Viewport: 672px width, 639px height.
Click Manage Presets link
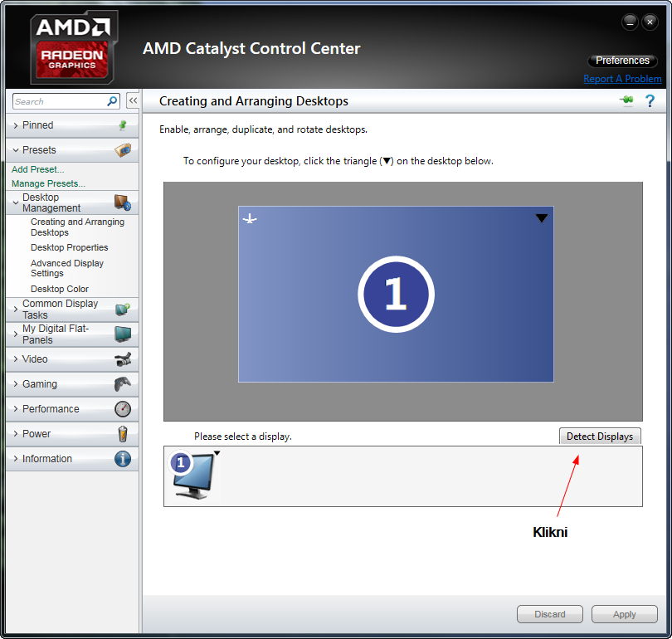click(48, 183)
